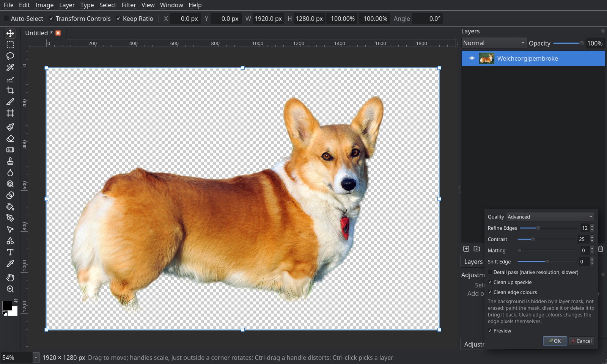Click Cancel in the dialog
Screen dimensions: 607x364
pos(582,341)
